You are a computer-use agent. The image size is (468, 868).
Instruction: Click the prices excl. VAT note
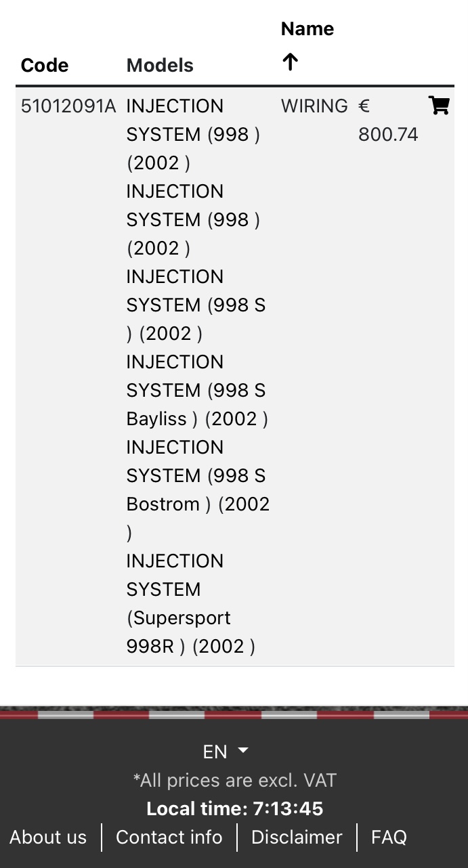coord(234,781)
